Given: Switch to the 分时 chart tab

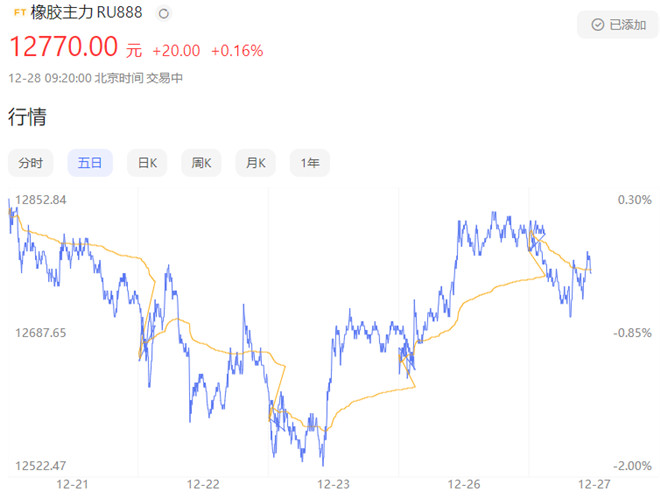Looking at the screenshot, I should pos(30,162).
